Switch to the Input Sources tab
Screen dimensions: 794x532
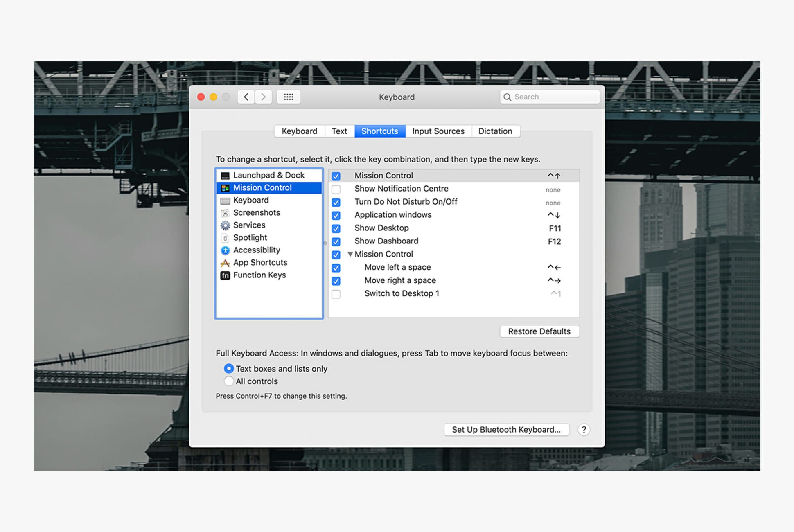click(x=438, y=131)
